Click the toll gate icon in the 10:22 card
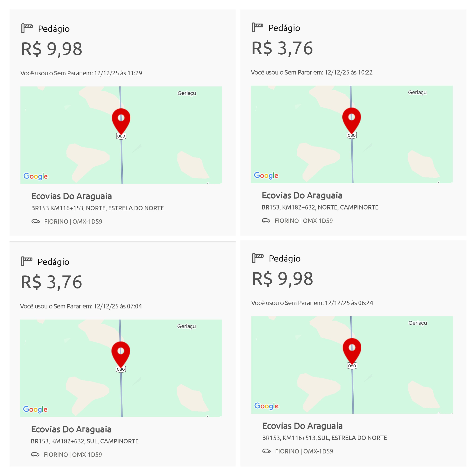This screenshot has width=476, height=476. click(258, 27)
